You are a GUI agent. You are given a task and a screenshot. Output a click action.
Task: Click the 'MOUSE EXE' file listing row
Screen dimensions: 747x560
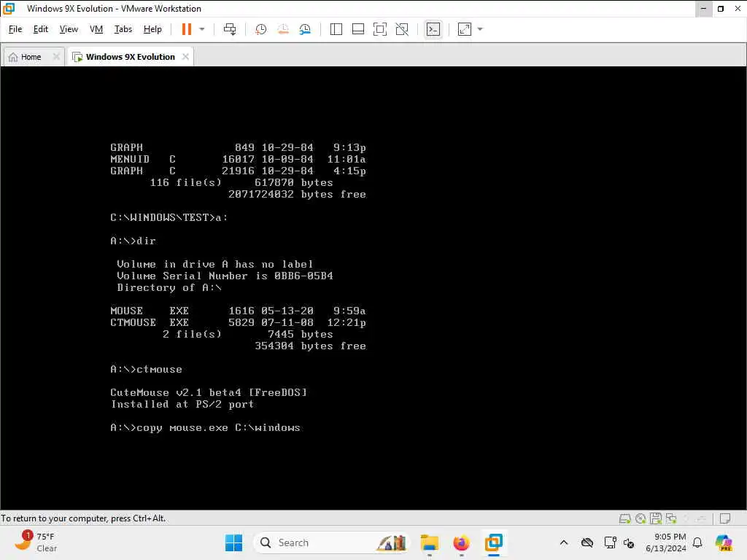239,311
